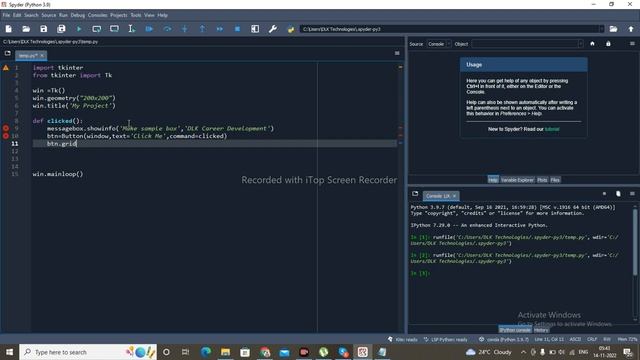Start debugging the file
Screen dimensions: 640x360
point(149,29)
